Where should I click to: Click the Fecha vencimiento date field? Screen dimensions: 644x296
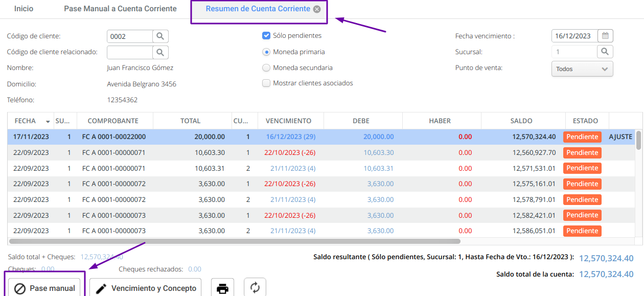coord(574,36)
